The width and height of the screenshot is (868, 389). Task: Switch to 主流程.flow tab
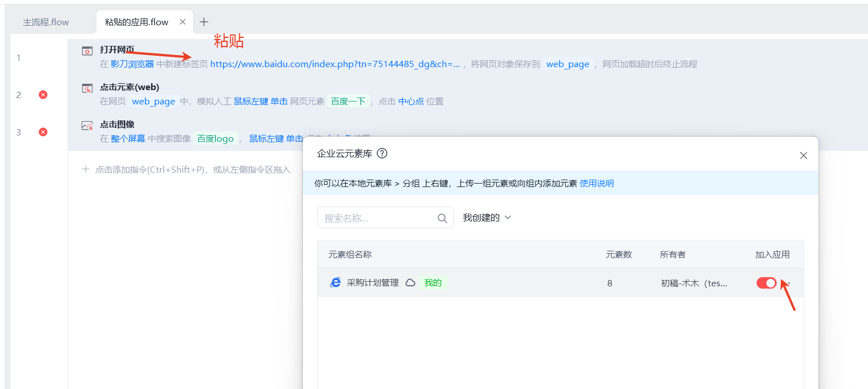46,22
